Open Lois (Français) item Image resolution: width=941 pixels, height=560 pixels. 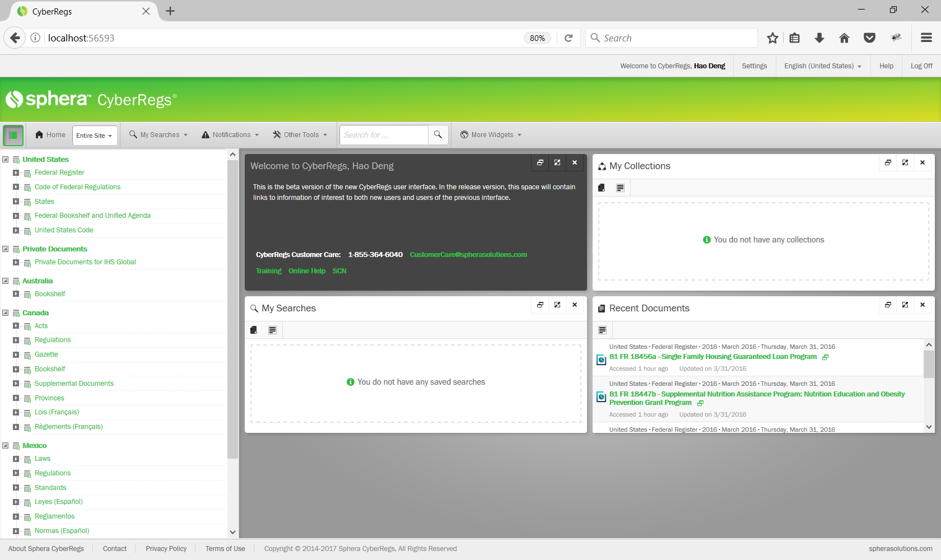(x=57, y=412)
